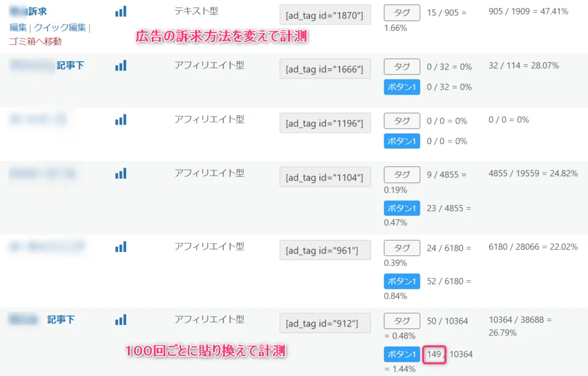Select the 0 / 0 = 0% display rate
Viewport: 588px width, 376px height.
click(509, 119)
